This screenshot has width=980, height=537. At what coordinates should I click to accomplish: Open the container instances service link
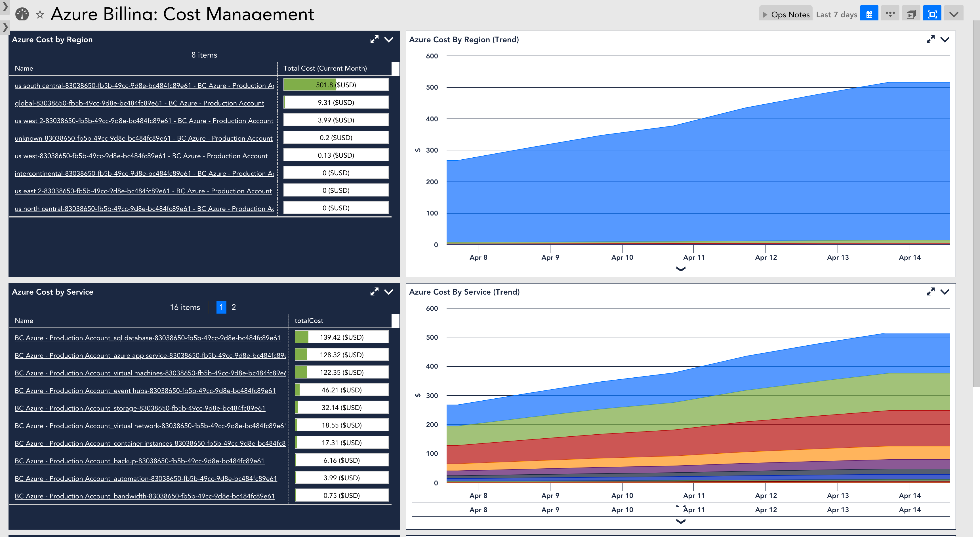150,443
